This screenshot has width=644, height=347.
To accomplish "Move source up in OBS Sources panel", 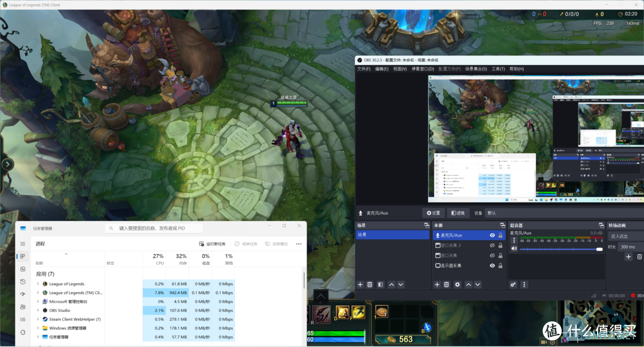I will click(468, 284).
